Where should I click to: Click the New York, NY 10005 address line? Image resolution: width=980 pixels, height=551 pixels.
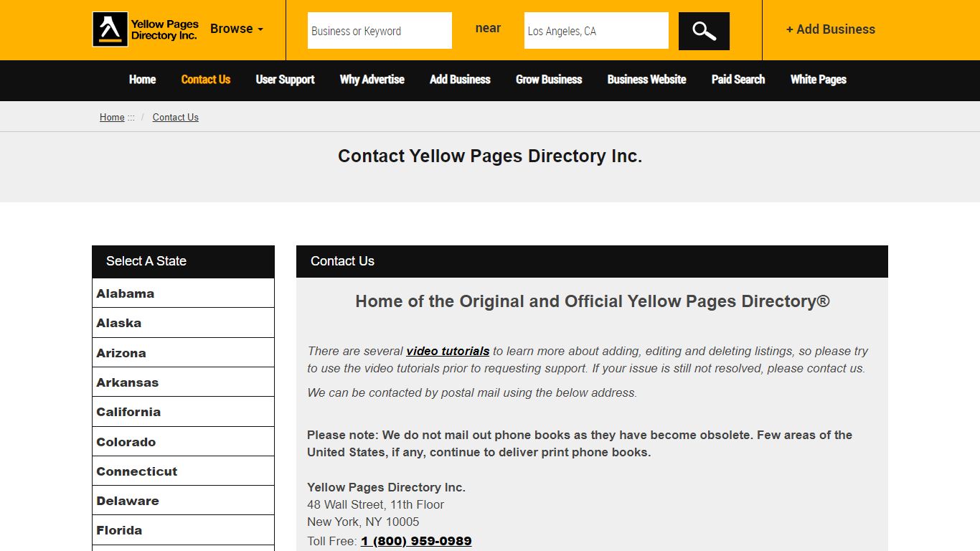363,522
